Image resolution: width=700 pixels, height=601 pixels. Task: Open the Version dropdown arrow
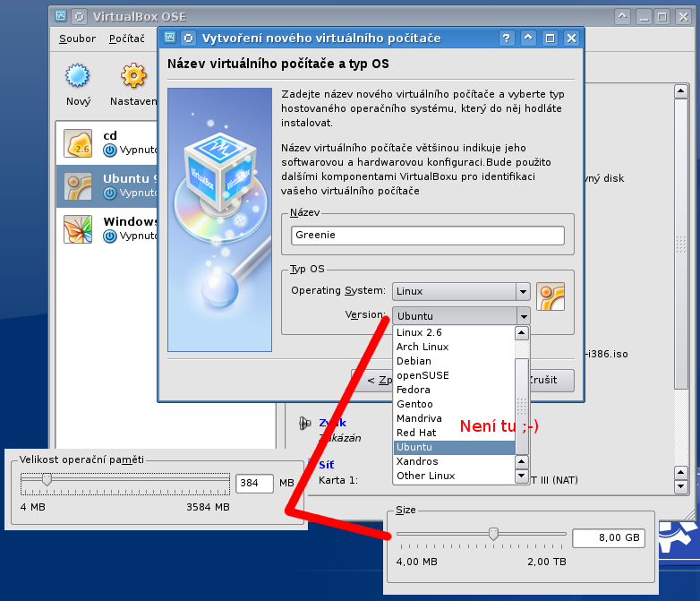click(x=524, y=316)
